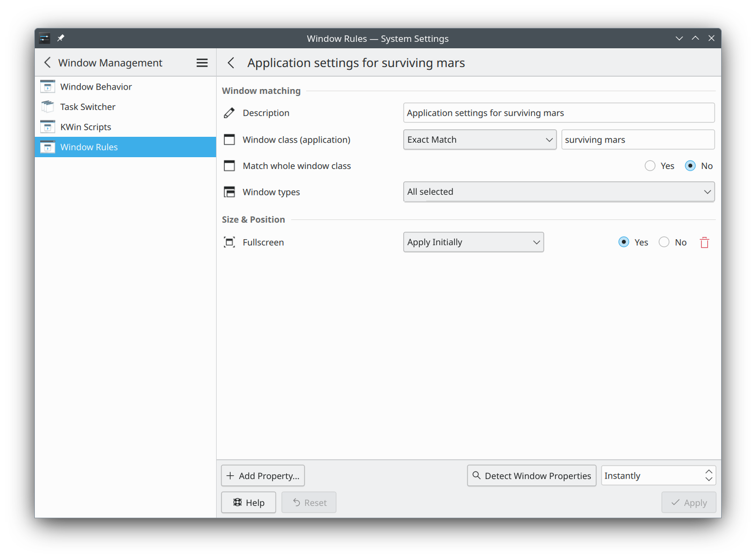Image resolution: width=756 pixels, height=559 pixels.
Task: Click the 'Window Management' sidebar title
Action: 110,63
